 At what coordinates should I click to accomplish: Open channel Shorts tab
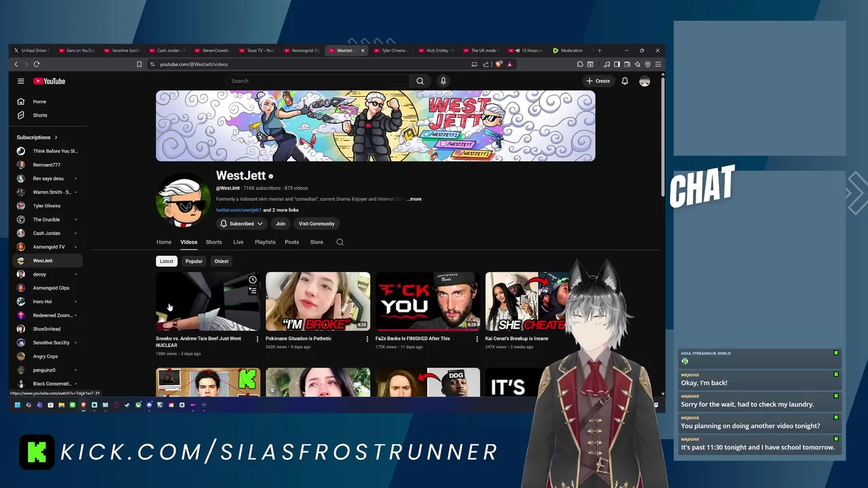click(x=214, y=242)
